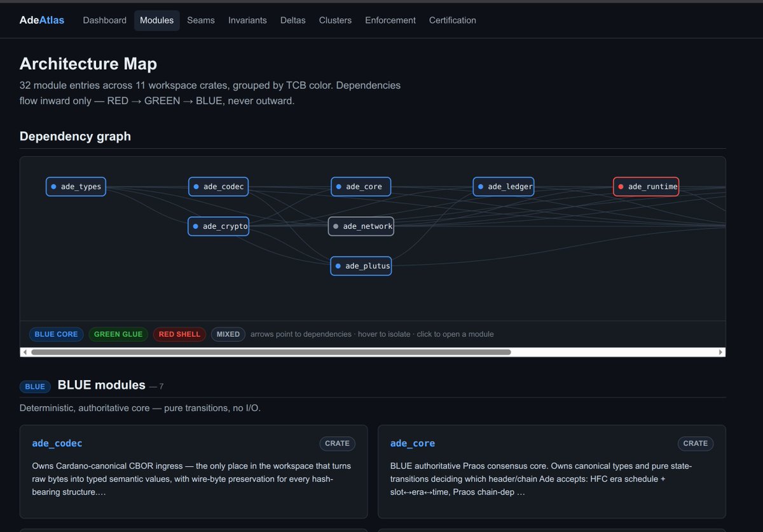
Task: Open the Clusters tab
Action: (335, 20)
